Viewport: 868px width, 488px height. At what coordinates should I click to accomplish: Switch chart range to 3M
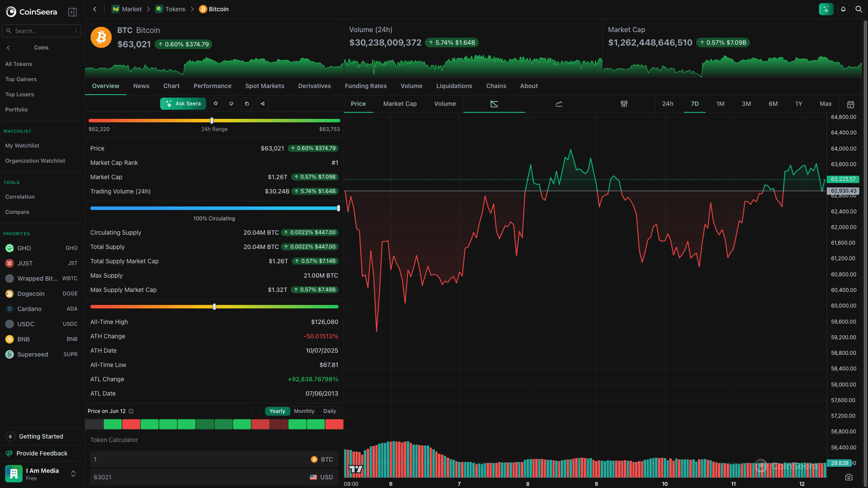click(x=746, y=104)
